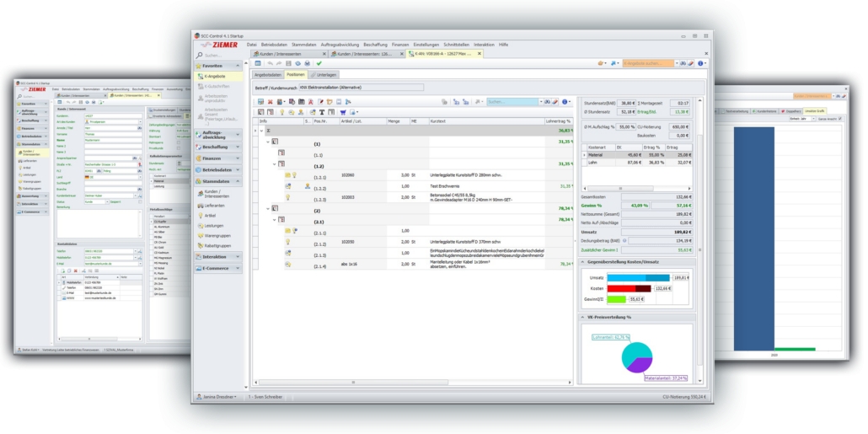Switch to the Angebotsdaten tab
Screen dimensions: 868x434
[268, 74]
